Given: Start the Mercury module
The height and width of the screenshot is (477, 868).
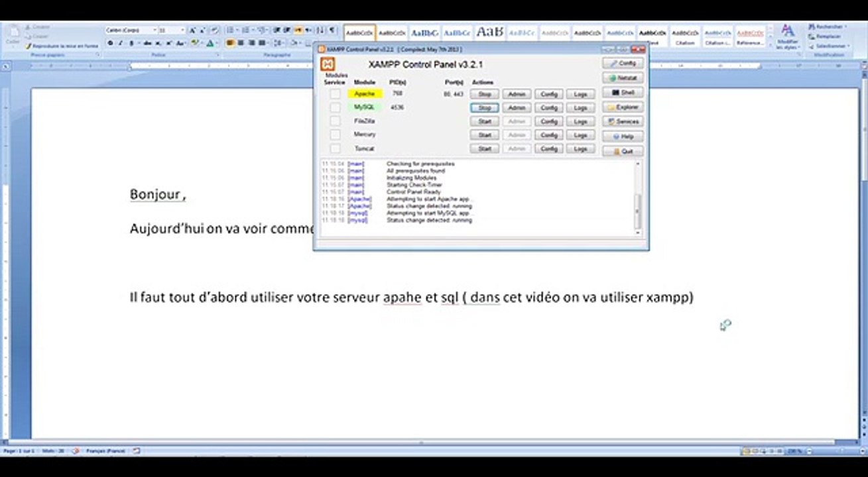Looking at the screenshot, I should click(485, 135).
